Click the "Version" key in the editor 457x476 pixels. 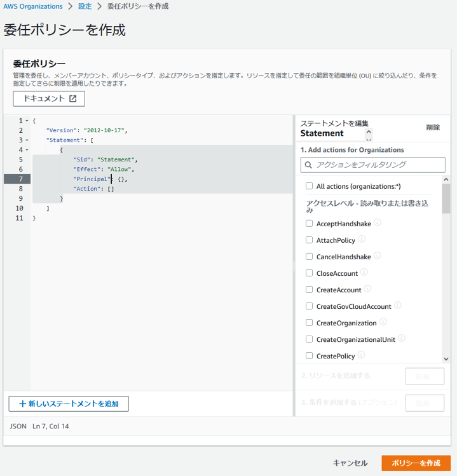tap(62, 130)
